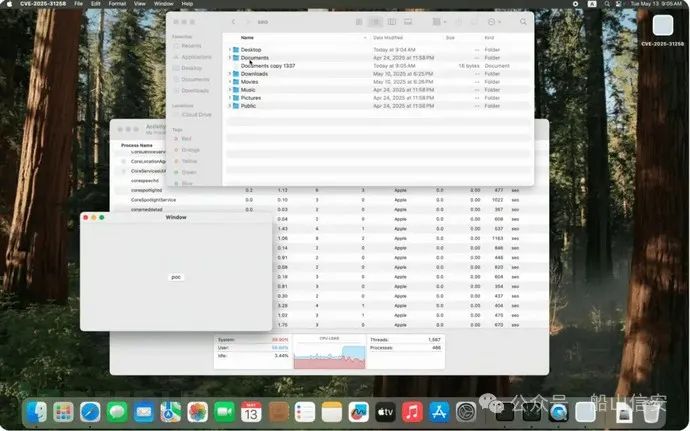The width and height of the screenshot is (690, 431).
Task: Switch Finder to gallery view
Action: pyautogui.click(x=408, y=22)
